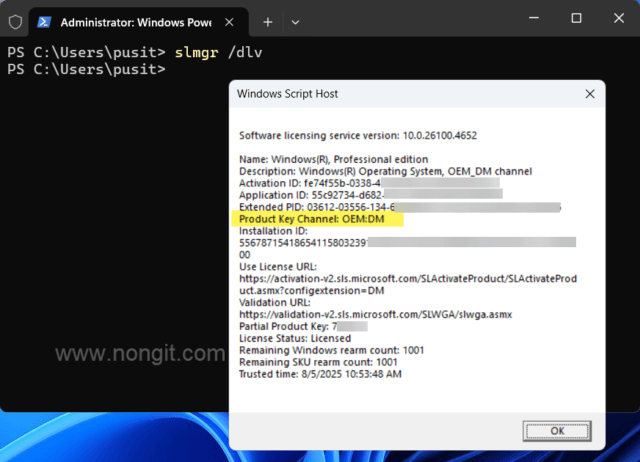Minimize the Terminal window
640x462 pixels.
click(534, 18)
